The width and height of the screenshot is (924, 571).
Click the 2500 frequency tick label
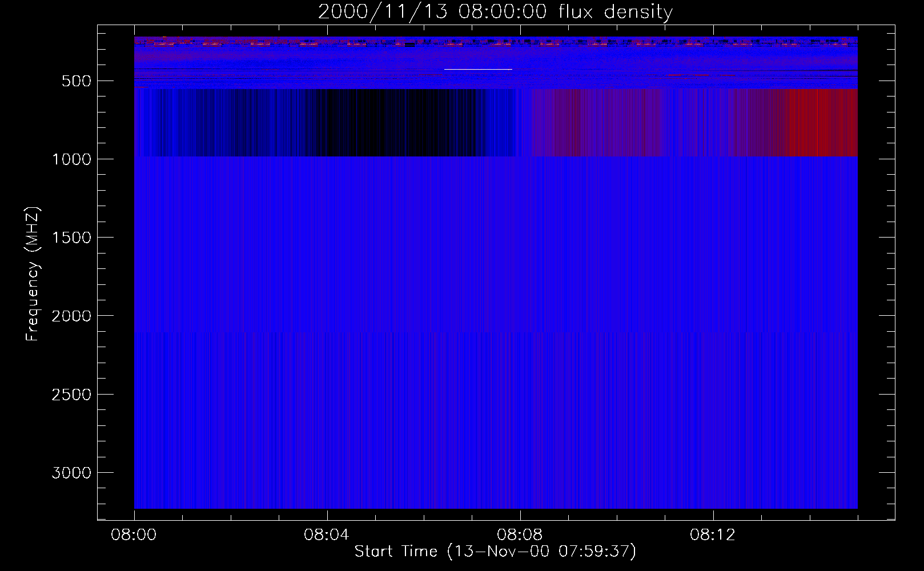(x=71, y=395)
